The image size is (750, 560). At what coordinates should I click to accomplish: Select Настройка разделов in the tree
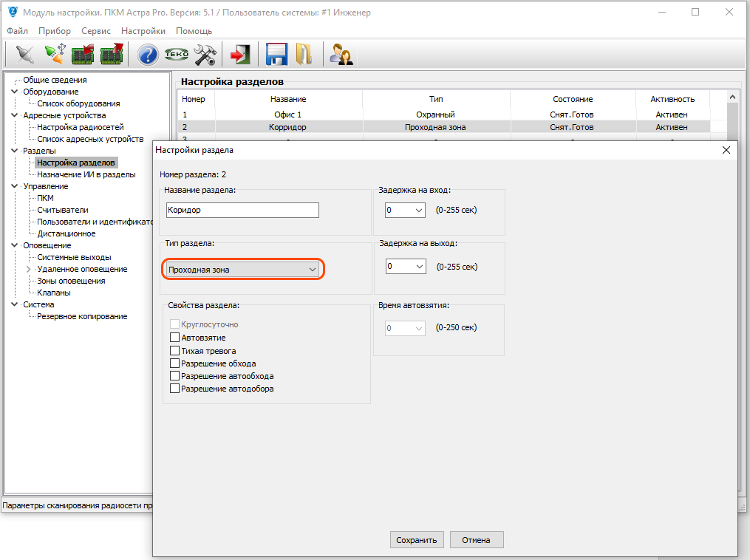pos(76,163)
